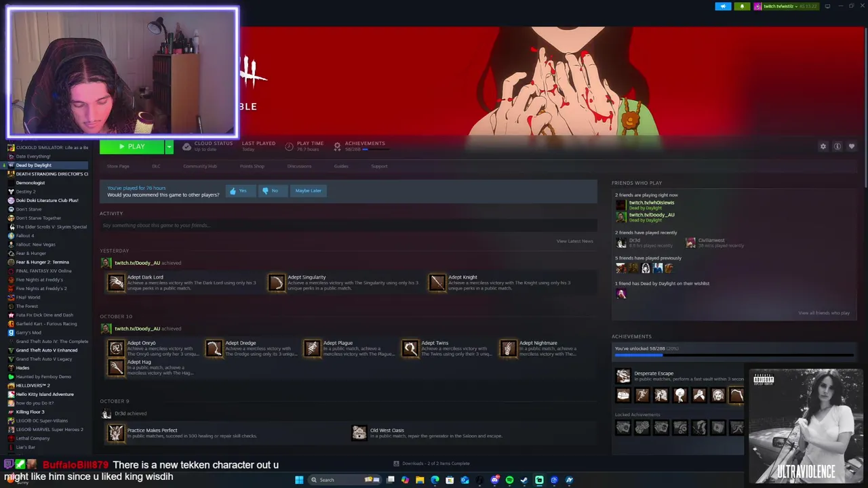This screenshot has height=488, width=868.
Task: Open the dropdown arrow beside PLAY
Action: [x=169, y=146]
